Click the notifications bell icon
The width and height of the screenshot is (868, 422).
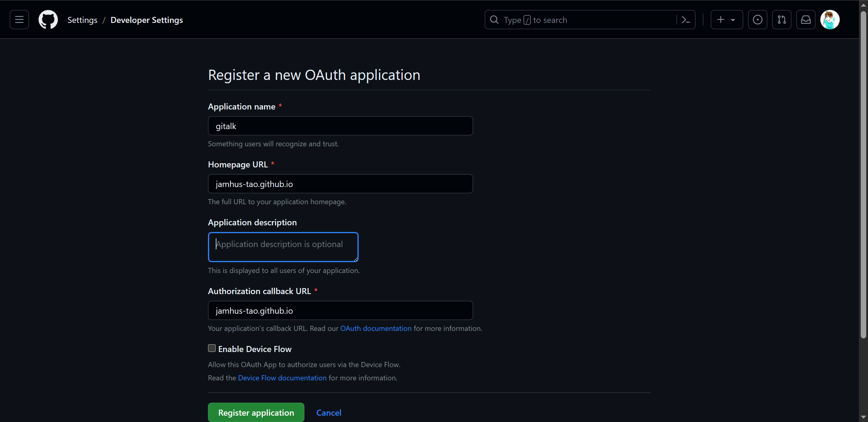(806, 20)
